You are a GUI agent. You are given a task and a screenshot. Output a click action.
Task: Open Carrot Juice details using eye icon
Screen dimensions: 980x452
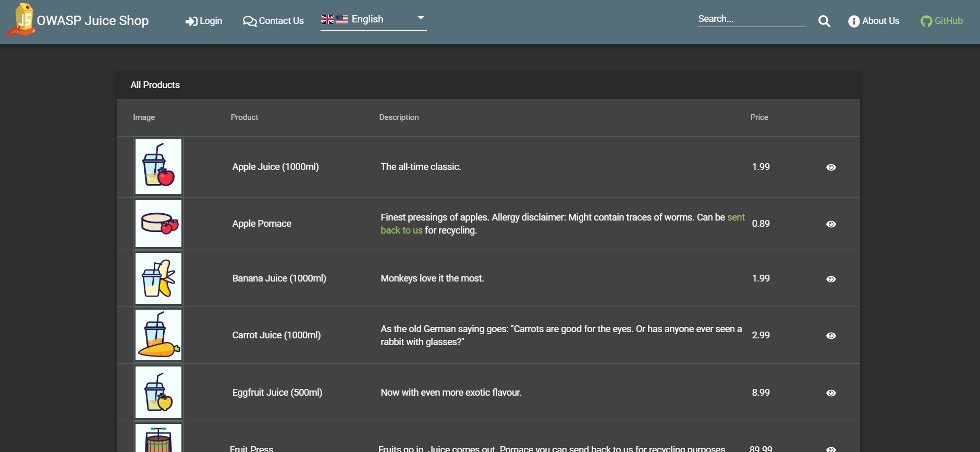click(831, 336)
